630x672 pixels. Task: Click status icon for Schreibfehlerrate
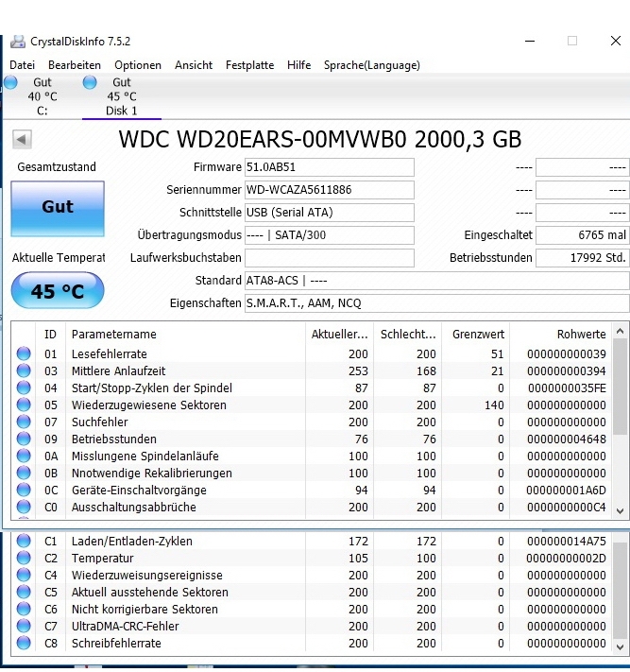click(24, 643)
